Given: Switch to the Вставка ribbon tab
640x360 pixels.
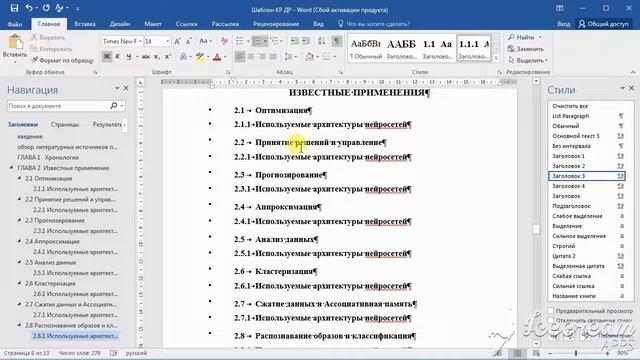Looking at the screenshot, I should [85, 24].
